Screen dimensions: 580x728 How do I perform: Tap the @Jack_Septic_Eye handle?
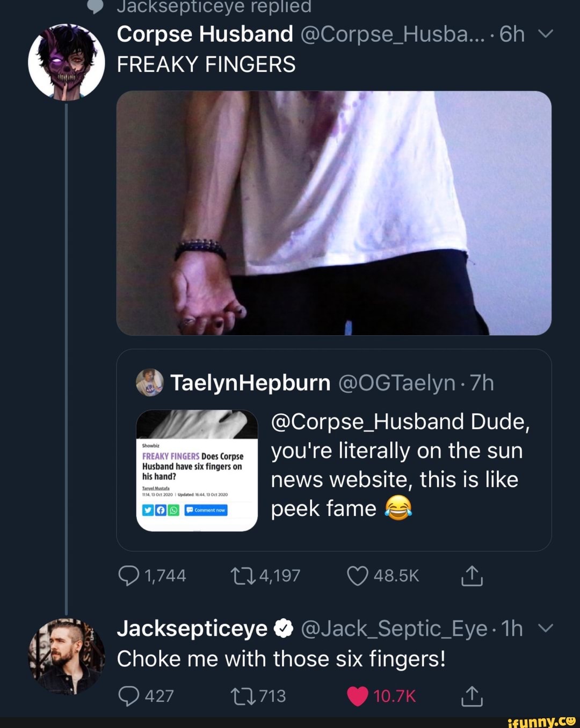coord(394,628)
